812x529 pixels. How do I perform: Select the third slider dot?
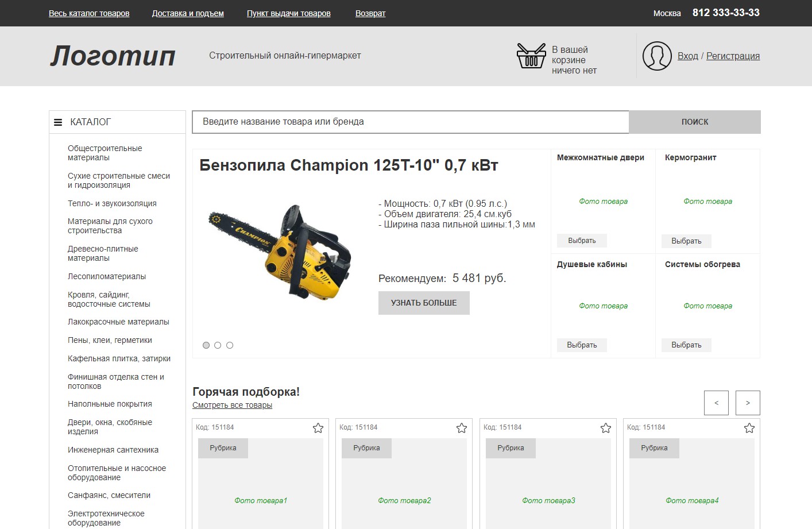(230, 345)
